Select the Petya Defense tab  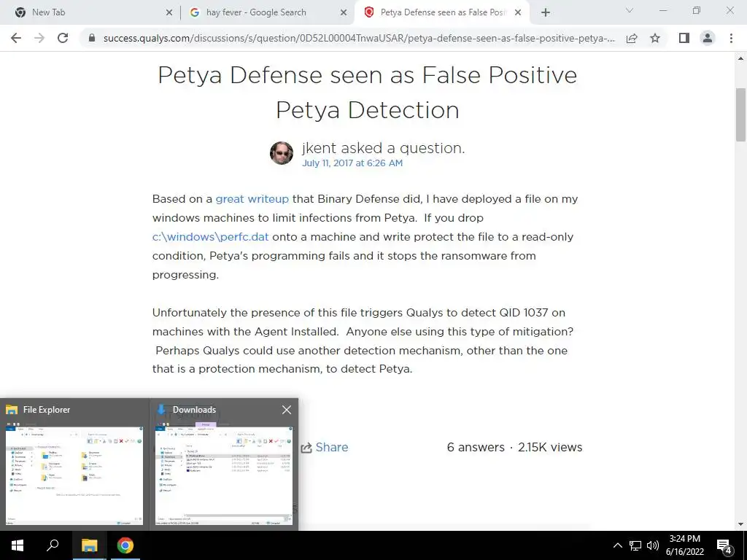pos(443,12)
